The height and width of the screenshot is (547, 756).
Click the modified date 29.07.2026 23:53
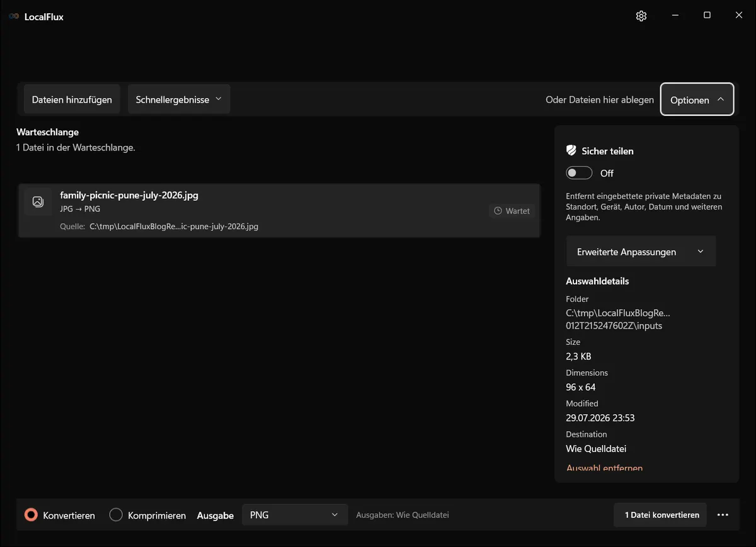point(600,418)
